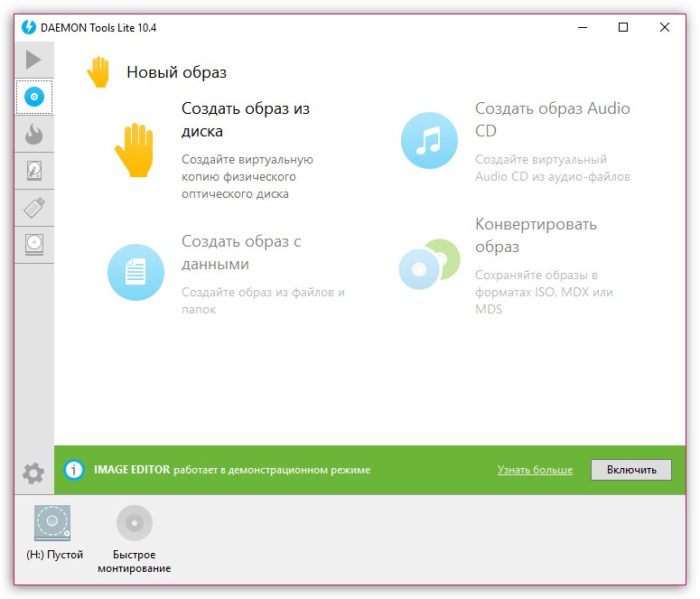
Task: Click the Быстрое монтирование disc icon
Action: pos(135,522)
